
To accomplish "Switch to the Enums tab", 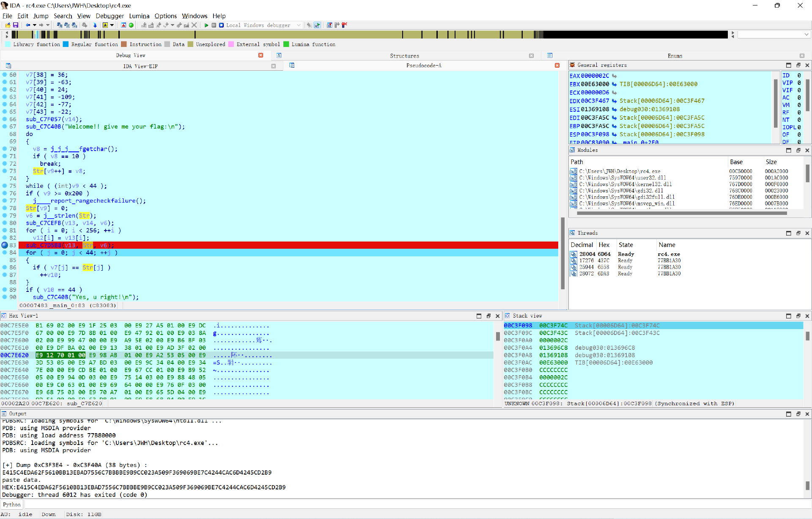I will tap(675, 56).
